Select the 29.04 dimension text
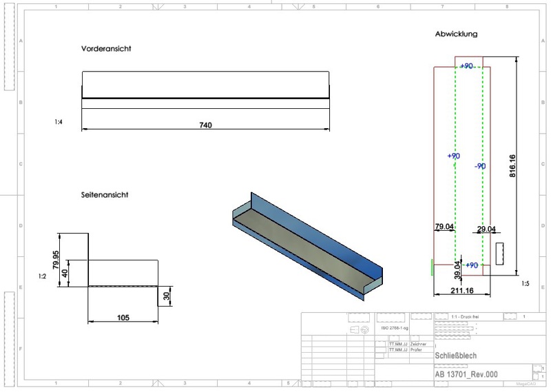This screenshot has height=392, width=551. pos(486,227)
